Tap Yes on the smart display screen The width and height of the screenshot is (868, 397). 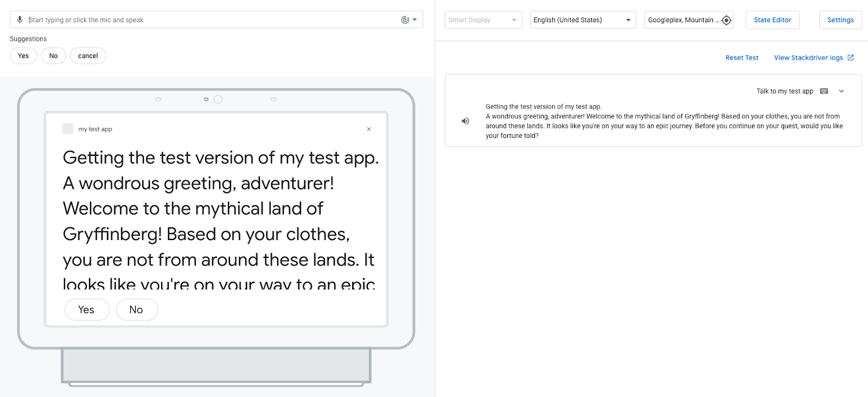pos(87,310)
